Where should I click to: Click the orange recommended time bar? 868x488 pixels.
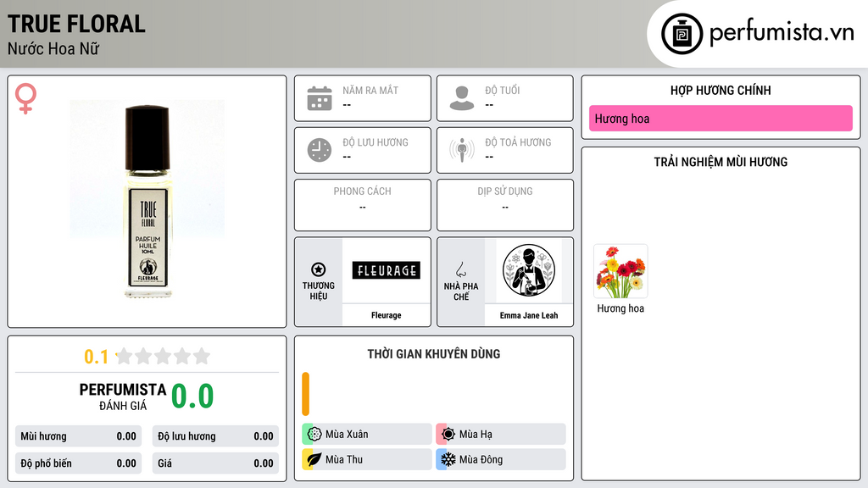(305, 394)
